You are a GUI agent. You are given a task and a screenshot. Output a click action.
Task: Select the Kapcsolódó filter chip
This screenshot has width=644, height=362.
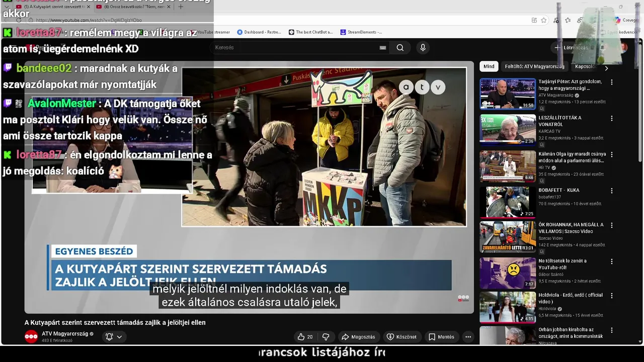coord(585,66)
